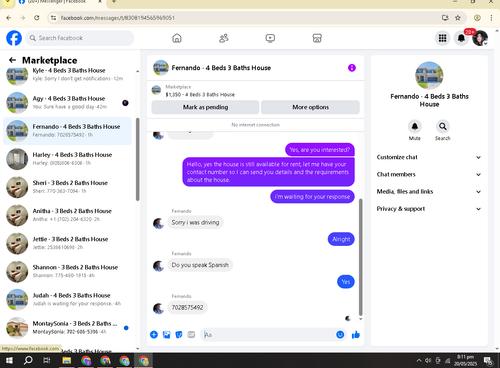500x368 pixels.
Task: Click the chat messages scrollbar
Action: point(360,257)
